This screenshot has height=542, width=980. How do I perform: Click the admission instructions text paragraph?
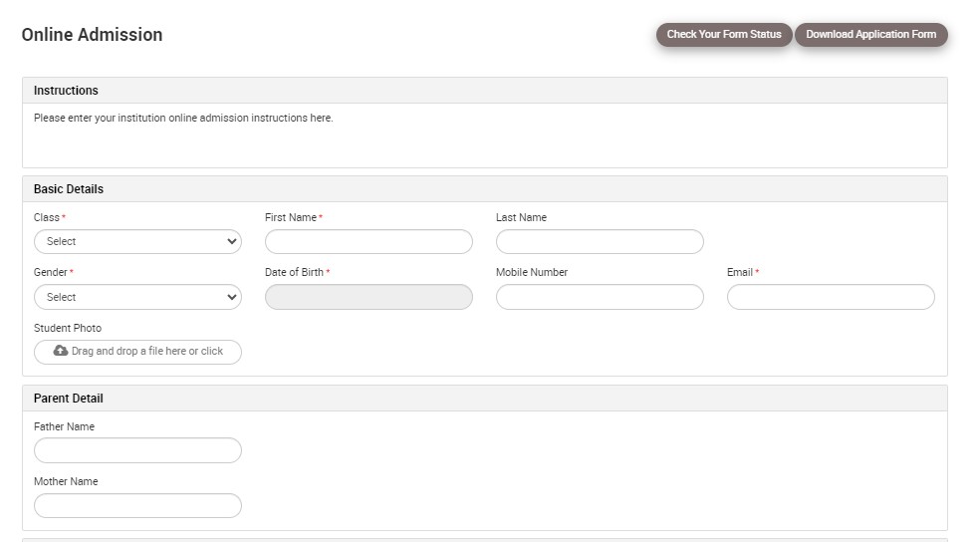click(x=183, y=118)
